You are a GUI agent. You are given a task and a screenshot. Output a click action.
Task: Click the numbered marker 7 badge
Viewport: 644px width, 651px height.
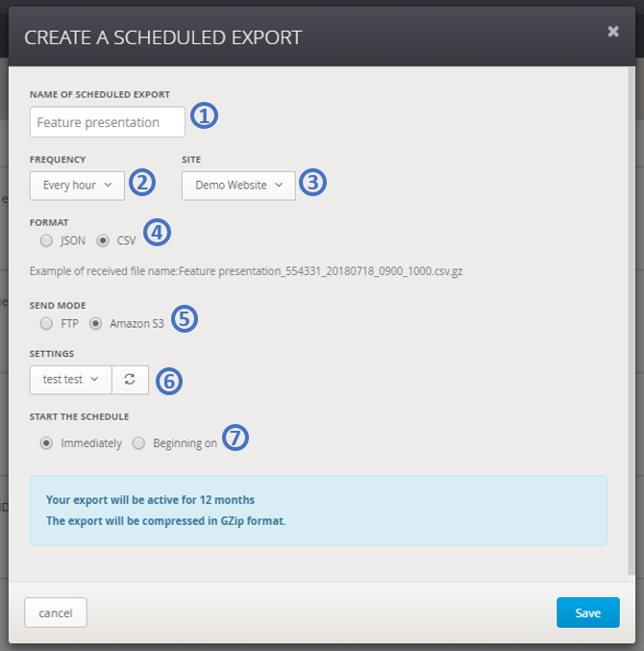point(235,438)
